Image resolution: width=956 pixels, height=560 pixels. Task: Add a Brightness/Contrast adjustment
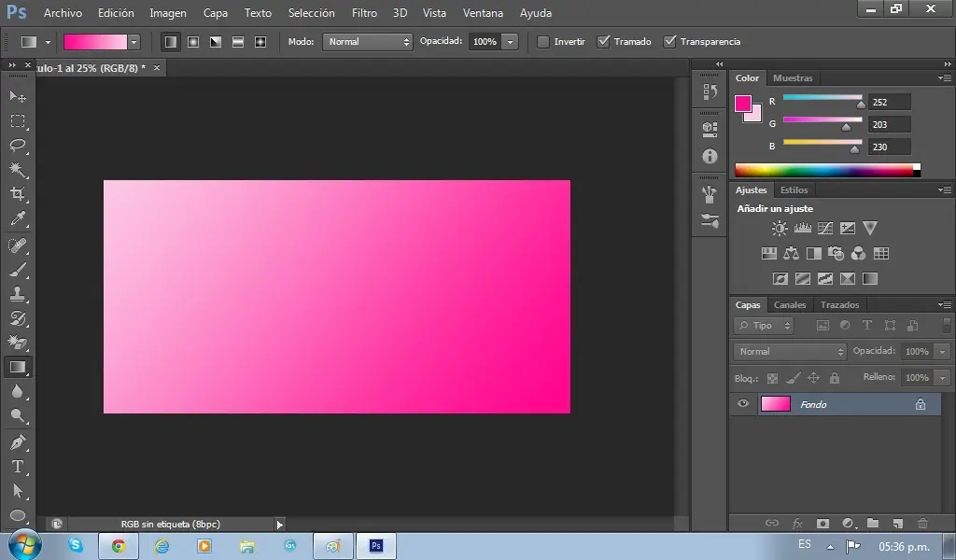coord(780,229)
